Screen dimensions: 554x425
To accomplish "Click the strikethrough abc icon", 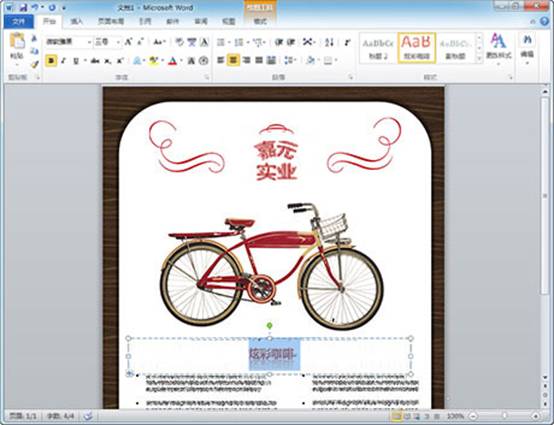I will tap(94, 61).
